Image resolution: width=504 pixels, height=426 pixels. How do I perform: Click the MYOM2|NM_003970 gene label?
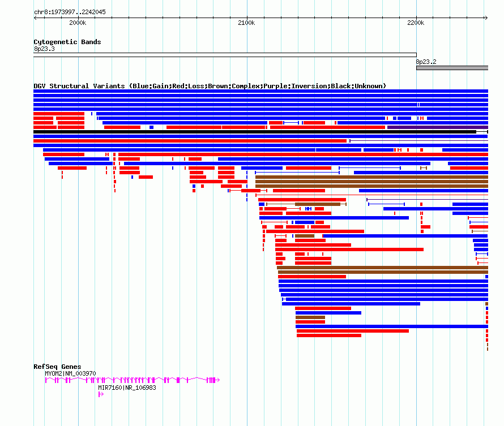[70, 374]
